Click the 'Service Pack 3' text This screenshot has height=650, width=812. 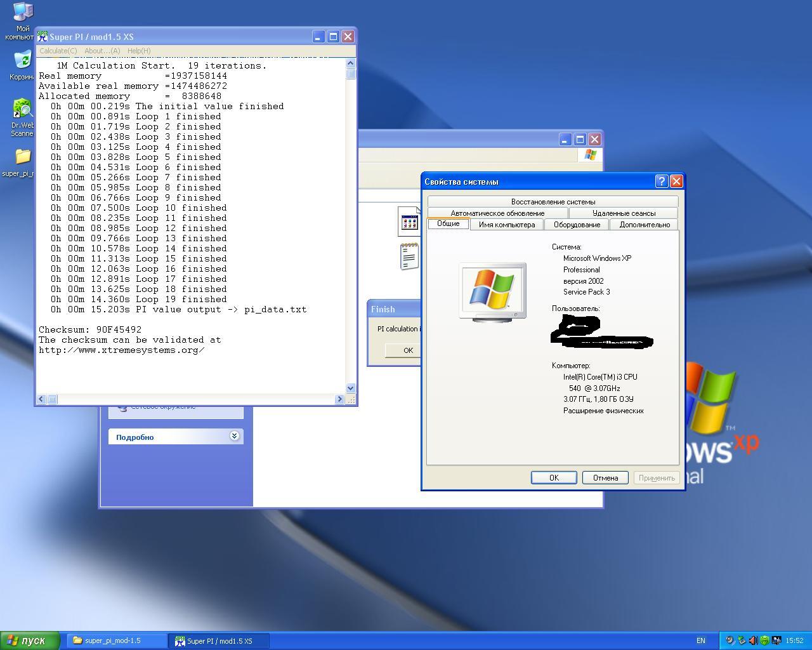pyautogui.click(x=587, y=292)
